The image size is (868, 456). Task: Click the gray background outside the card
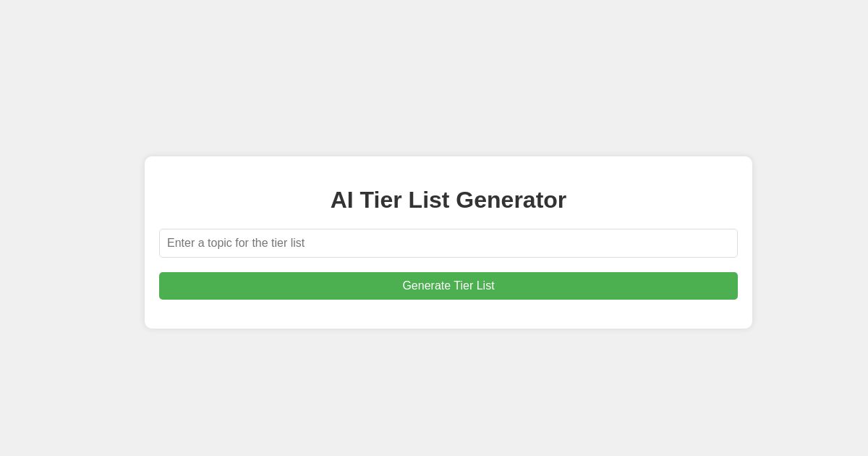click(x=72, y=72)
